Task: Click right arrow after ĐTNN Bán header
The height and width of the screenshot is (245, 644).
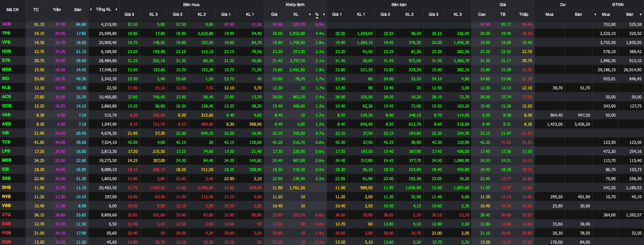Action: [x=641, y=14]
